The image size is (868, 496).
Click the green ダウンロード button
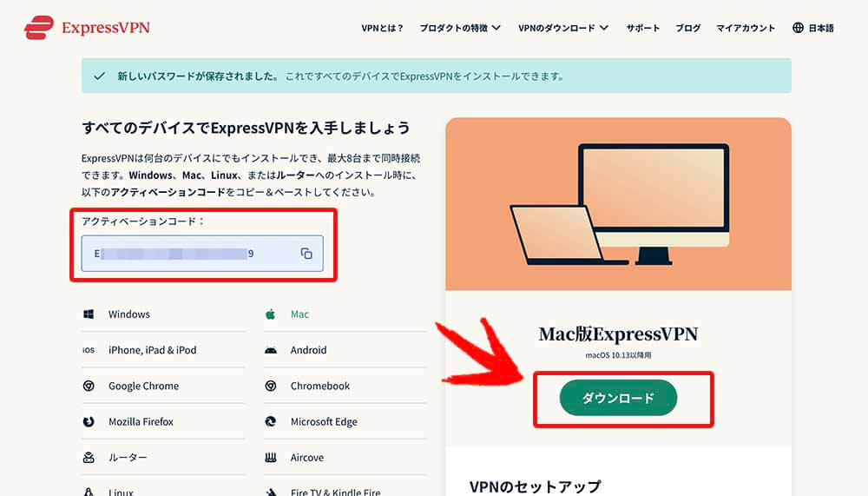[x=618, y=398]
